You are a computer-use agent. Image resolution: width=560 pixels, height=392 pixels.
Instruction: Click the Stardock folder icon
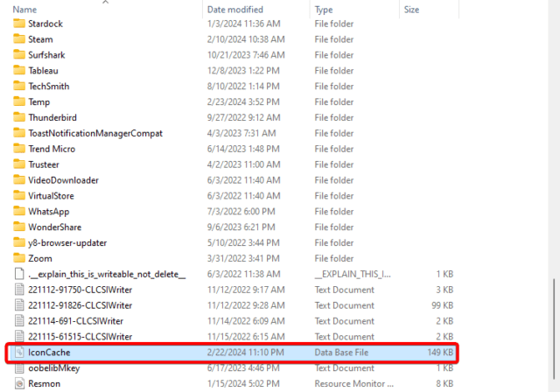19,24
